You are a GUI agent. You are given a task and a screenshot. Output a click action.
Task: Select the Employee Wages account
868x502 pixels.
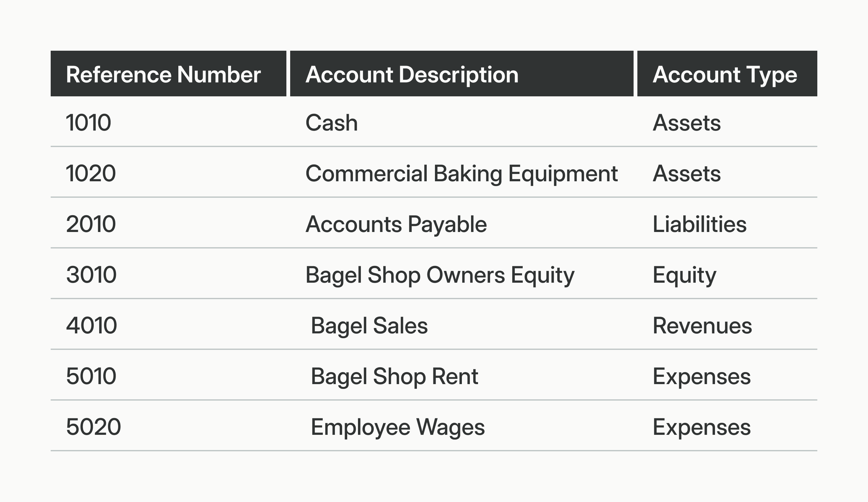(398, 427)
